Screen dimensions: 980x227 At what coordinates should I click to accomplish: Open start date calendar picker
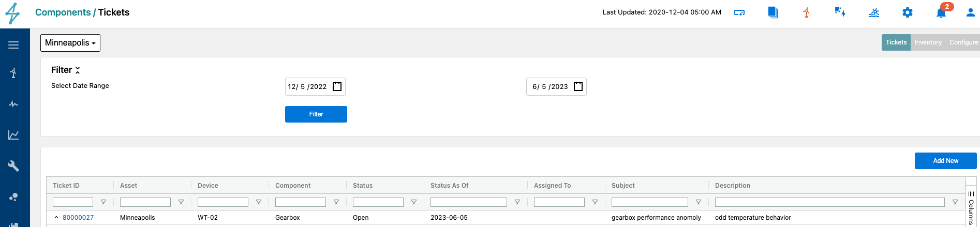point(337,86)
